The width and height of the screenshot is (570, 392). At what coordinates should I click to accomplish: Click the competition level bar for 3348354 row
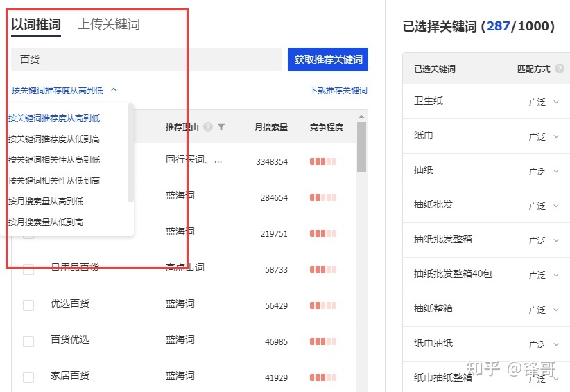[322, 161]
